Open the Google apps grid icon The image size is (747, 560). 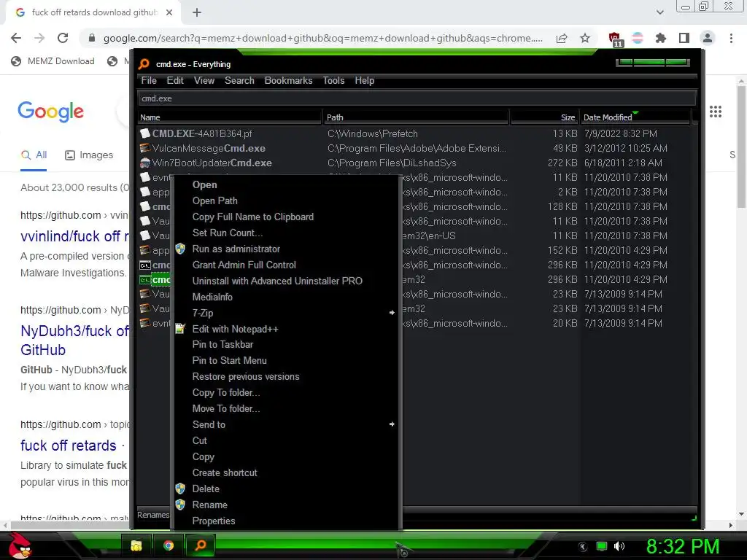[716, 112]
